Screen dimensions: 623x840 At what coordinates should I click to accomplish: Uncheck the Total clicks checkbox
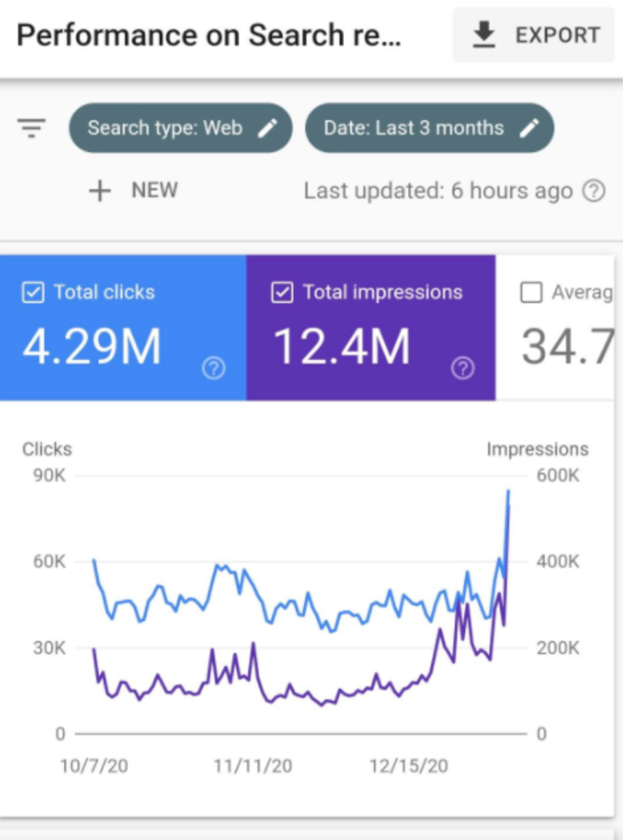[x=33, y=292]
